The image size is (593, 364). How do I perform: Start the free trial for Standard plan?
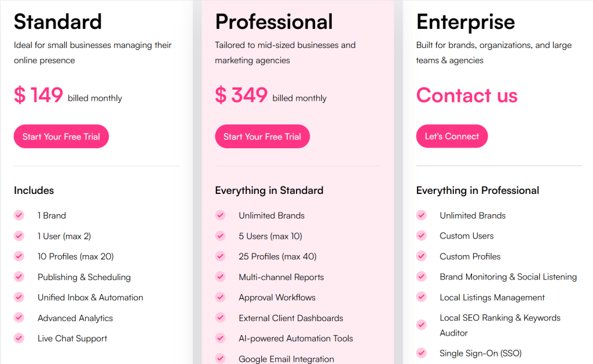click(61, 137)
